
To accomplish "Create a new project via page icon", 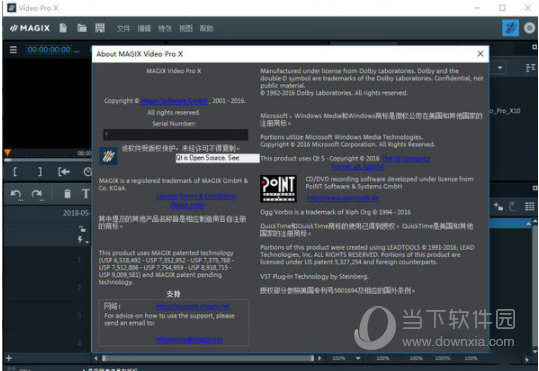I will click(63, 28).
